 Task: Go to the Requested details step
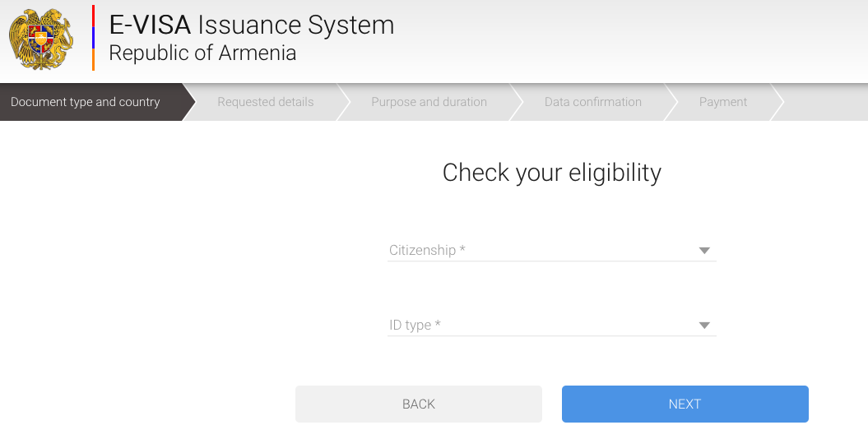265,102
